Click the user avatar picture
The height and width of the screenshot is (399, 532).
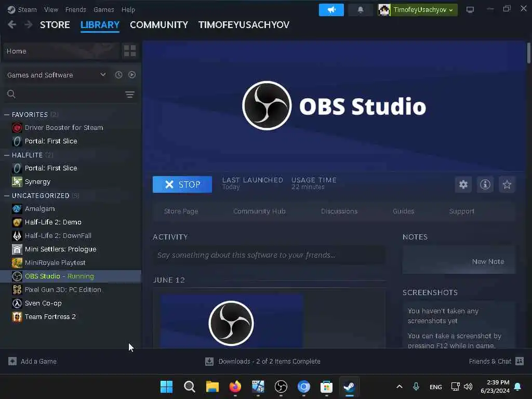tap(384, 10)
